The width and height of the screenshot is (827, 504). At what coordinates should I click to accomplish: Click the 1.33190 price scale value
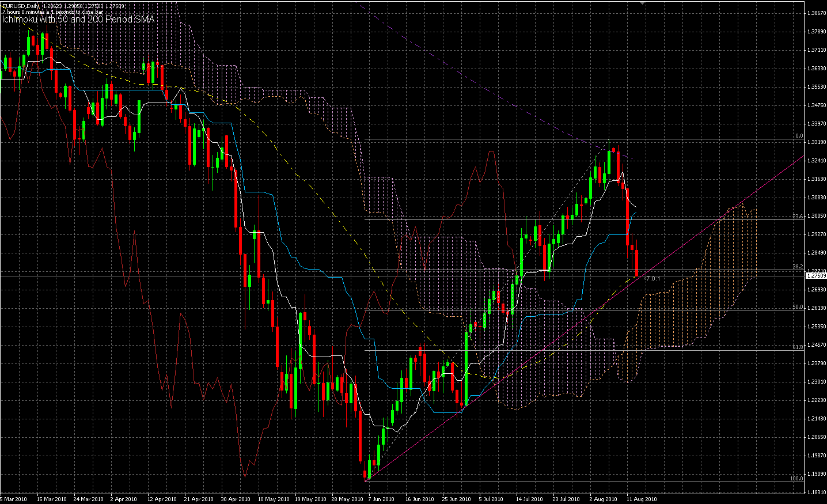817,142
